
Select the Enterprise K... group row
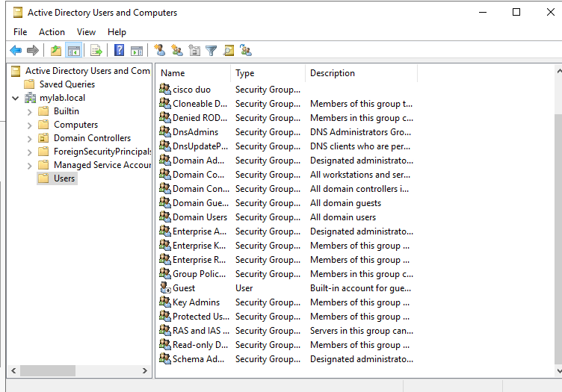tap(286, 246)
